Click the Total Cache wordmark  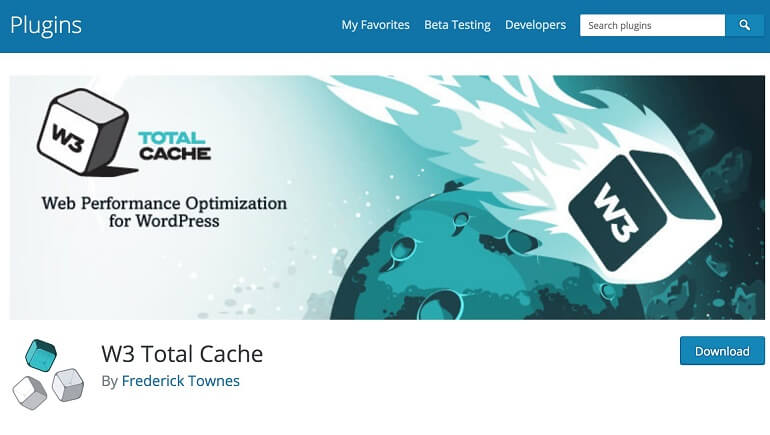pos(174,146)
